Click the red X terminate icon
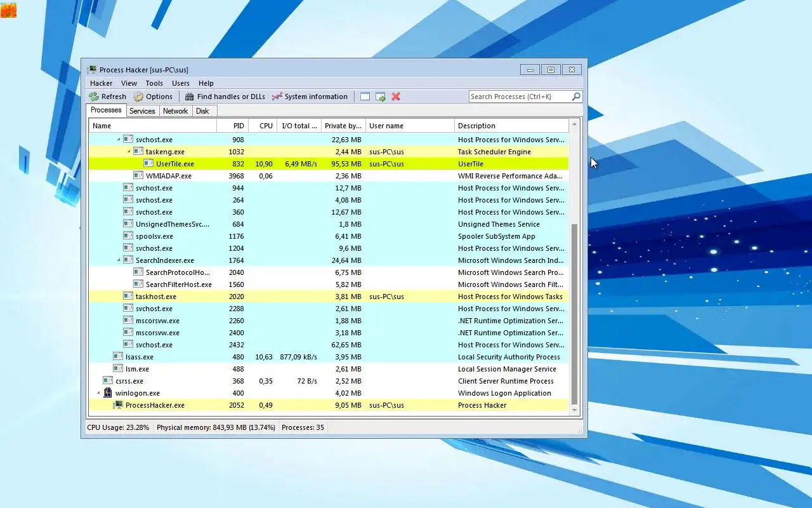 (x=396, y=97)
